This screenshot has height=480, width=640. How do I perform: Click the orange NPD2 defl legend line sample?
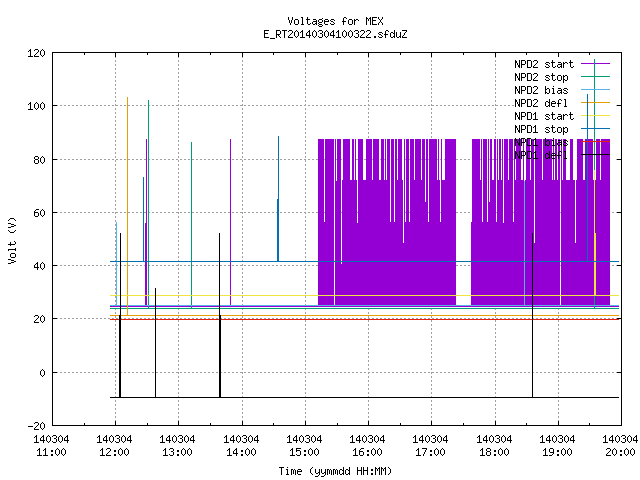595,103
